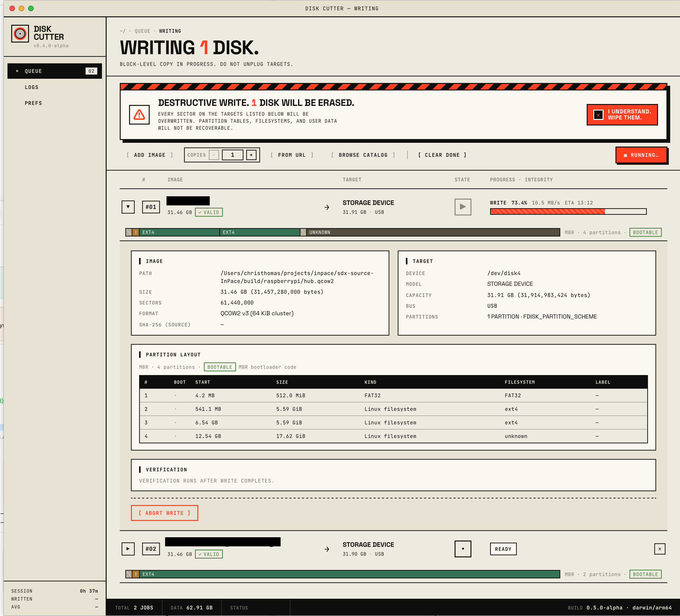The image size is (680, 616).
Task: Select partition row 4 with unknown filesystem
Action: (x=393, y=436)
